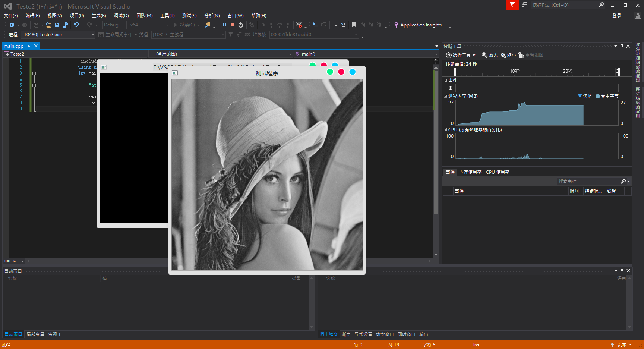Click 缩小 zoom out button
Viewport: 644px width, 349px height.
pyautogui.click(x=508, y=55)
